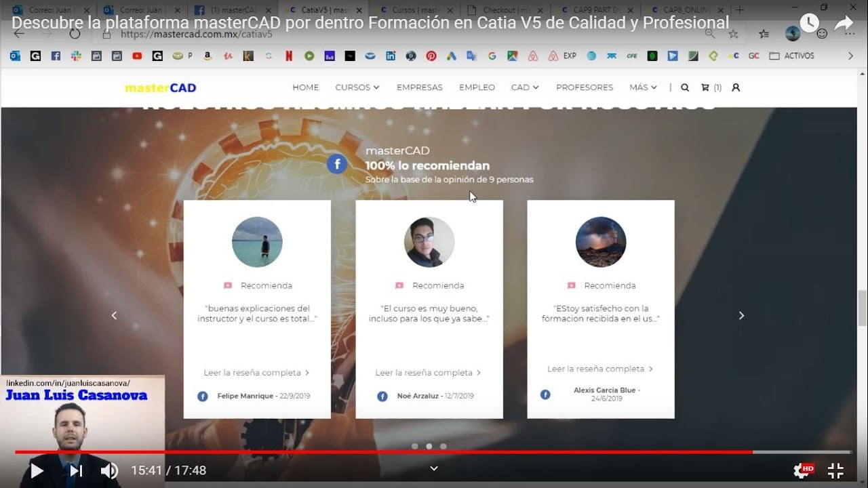Open the Facebook bookmark in bookmarks bar
The height and width of the screenshot is (488, 868).
tap(56, 56)
